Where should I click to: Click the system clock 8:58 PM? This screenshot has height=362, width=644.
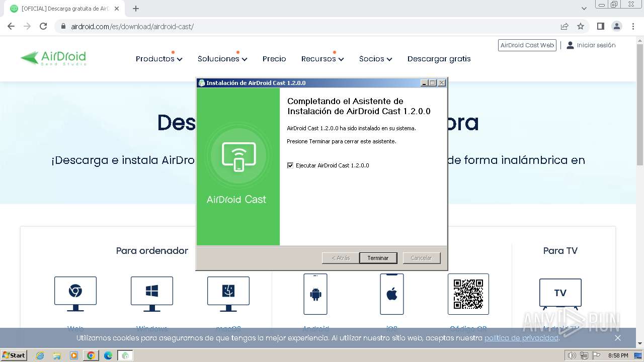click(x=618, y=355)
